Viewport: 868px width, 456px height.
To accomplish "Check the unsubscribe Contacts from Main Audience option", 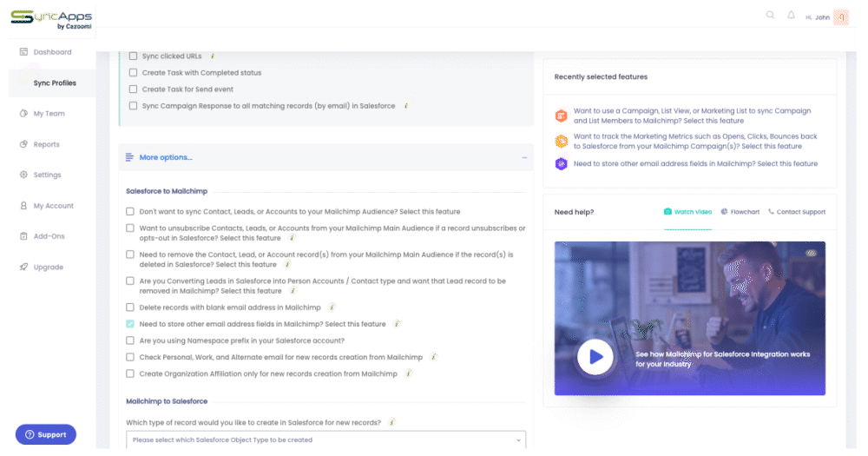I will (130, 228).
